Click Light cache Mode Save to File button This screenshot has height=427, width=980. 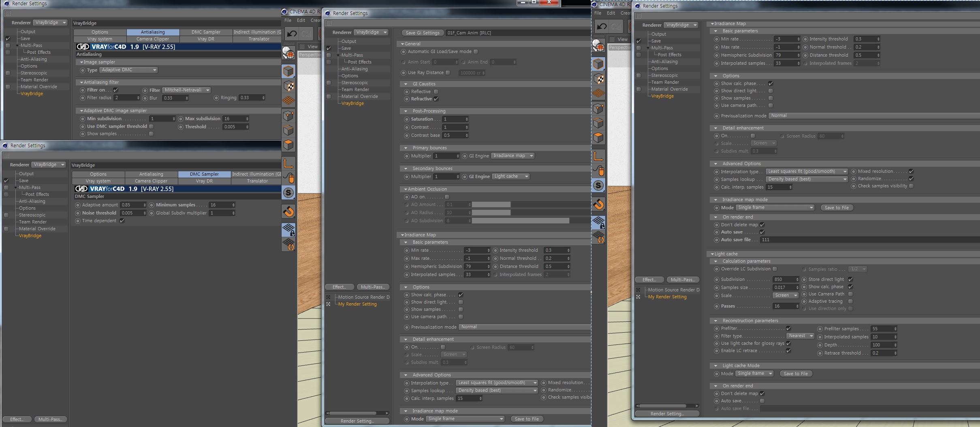coord(796,374)
